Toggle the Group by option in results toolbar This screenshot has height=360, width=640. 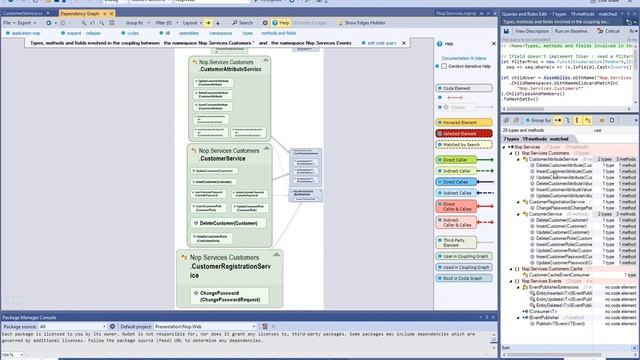pyautogui.click(x=538, y=120)
